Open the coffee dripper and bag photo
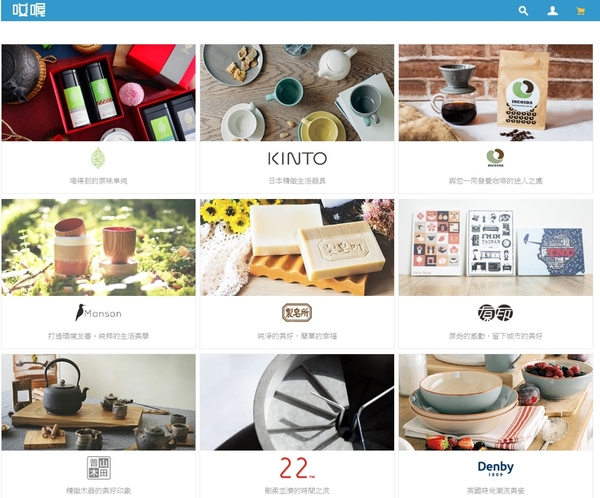 496,93
